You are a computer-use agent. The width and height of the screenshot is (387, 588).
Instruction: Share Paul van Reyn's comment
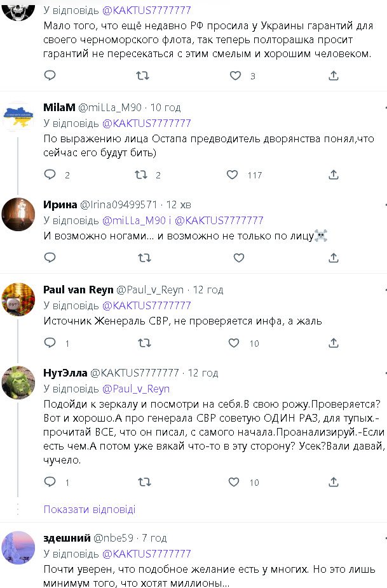(334, 343)
